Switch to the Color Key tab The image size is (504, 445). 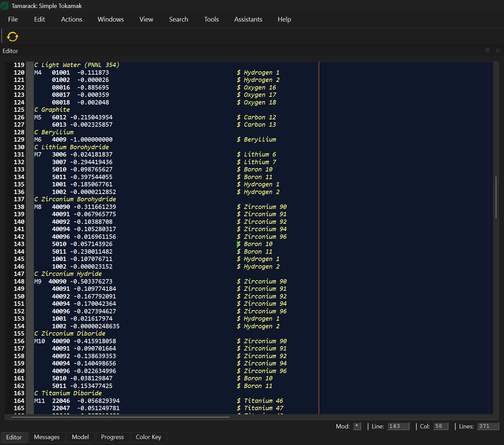click(149, 437)
